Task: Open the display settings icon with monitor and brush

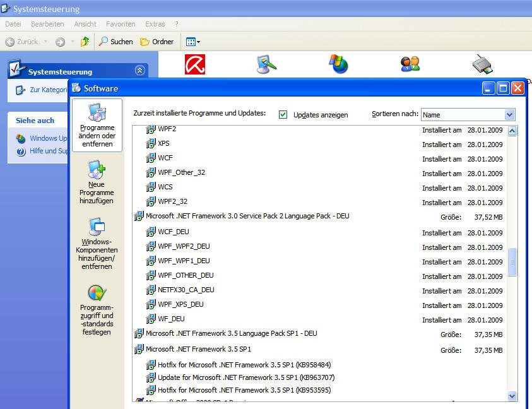Action: (x=266, y=64)
